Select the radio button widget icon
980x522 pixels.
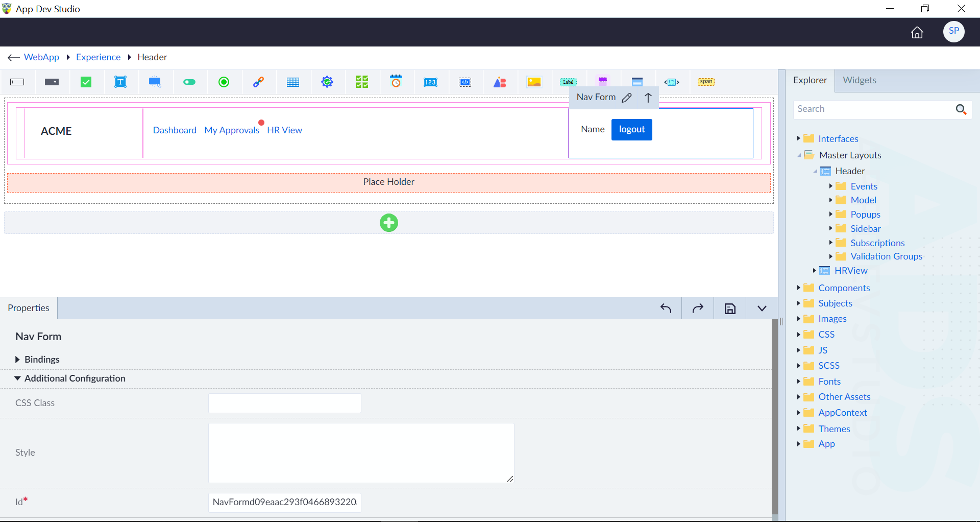224,82
